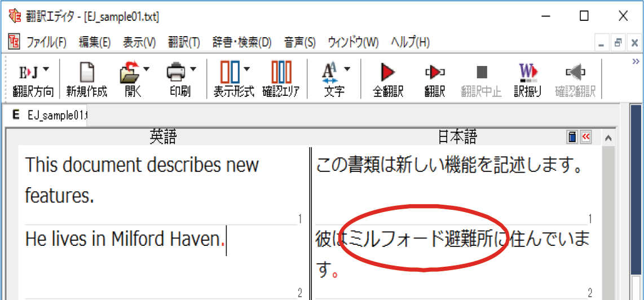Click the 表示形式 layout icon
This screenshot has height=300, width=644.
click(230, 73)
